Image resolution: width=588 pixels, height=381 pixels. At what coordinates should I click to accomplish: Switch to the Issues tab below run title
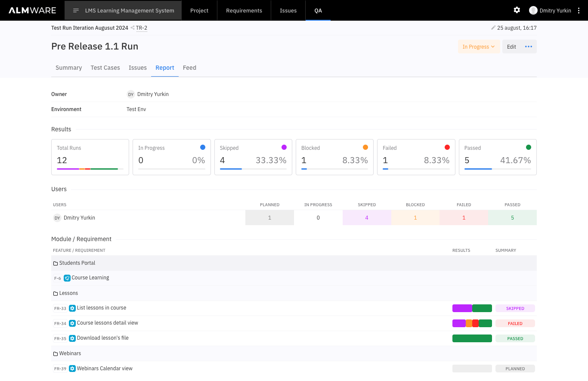pos(138,68)
